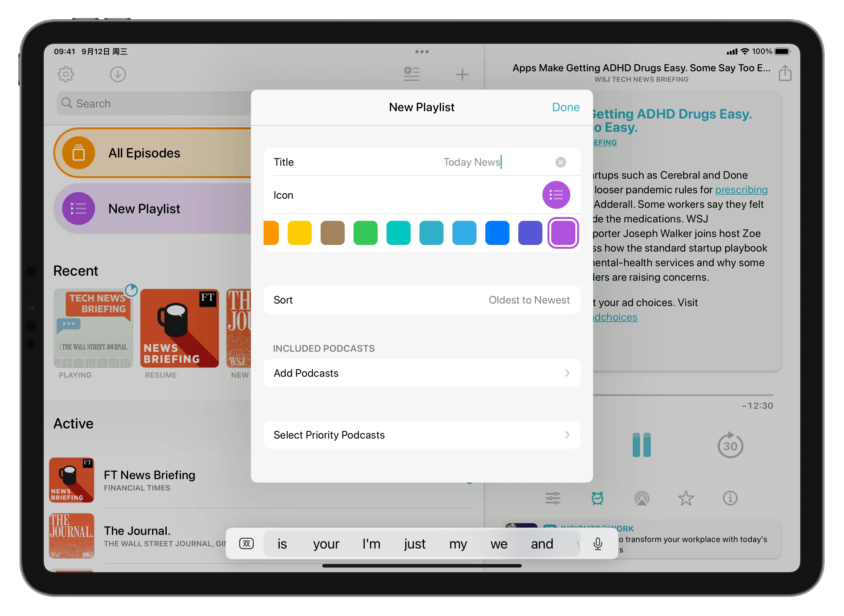Image resolution: width=844 pixels, height=616 pixels.
Task: Tap the 'INCLUDED PODCASTS' section header
Action: [x=323, y=348]
